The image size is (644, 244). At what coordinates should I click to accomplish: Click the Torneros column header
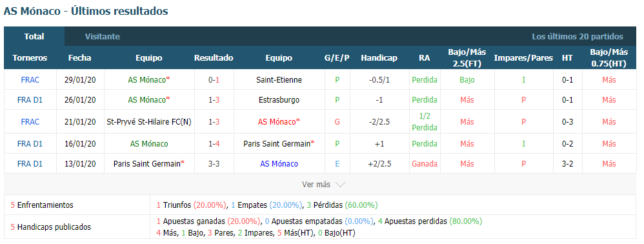30,58
